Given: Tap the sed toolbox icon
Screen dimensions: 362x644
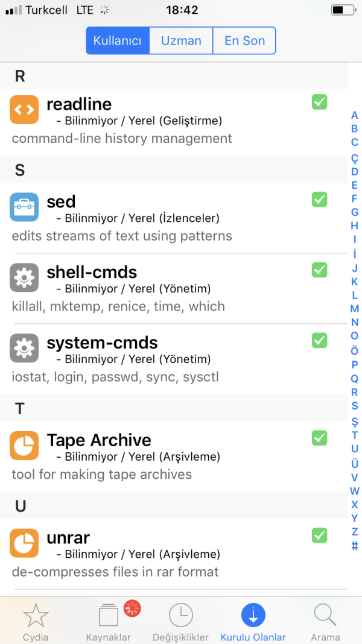Looking at the screenshot, I should (x=24, y=207).
